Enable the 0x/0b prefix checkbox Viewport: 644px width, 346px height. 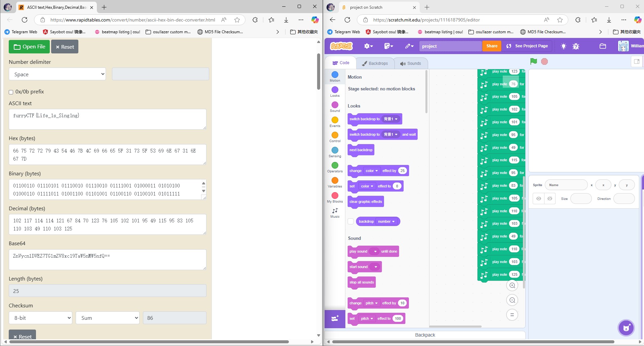click(11, 92)
